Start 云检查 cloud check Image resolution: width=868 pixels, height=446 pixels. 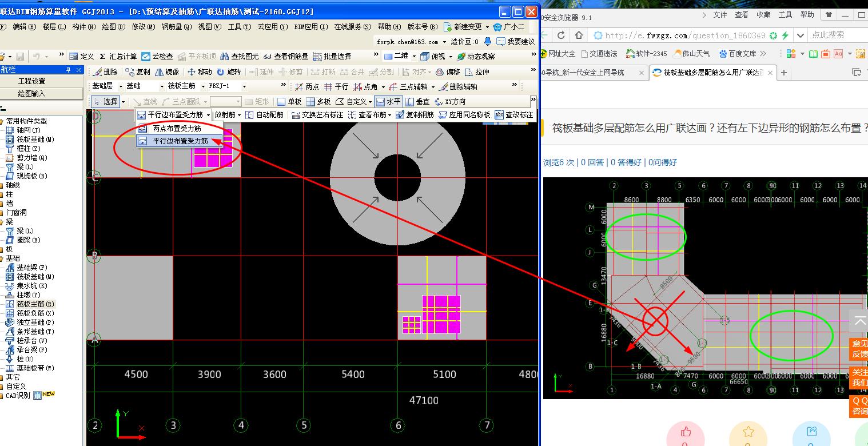pos(157,57)
